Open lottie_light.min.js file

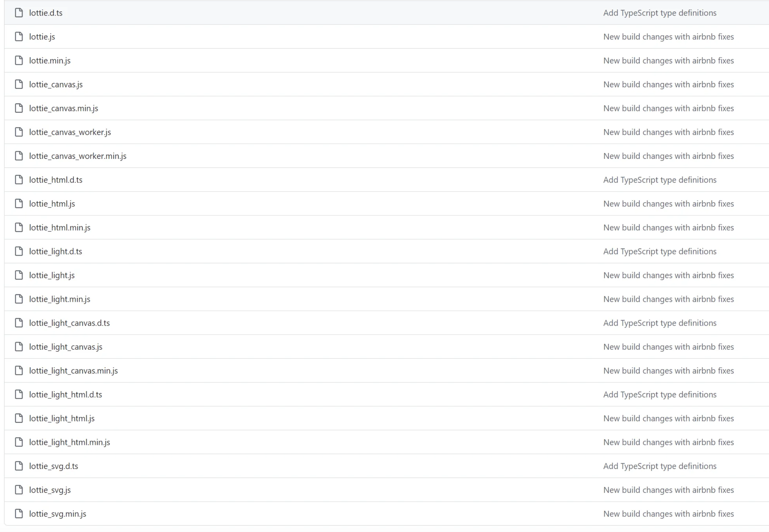(x=60, y=299)
